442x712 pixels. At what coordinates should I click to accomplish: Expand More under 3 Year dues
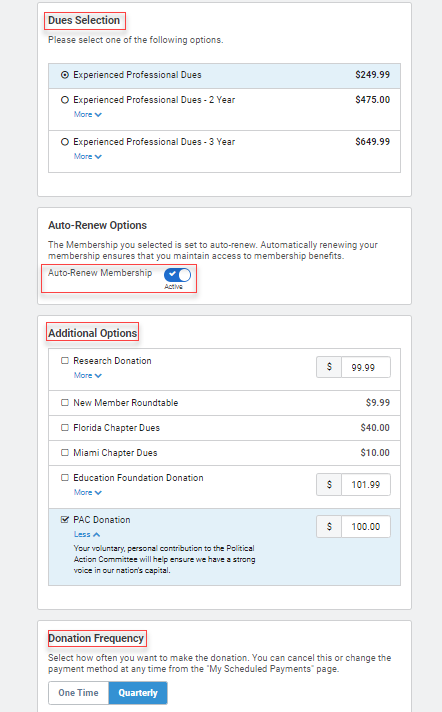[x=88, y=157]
